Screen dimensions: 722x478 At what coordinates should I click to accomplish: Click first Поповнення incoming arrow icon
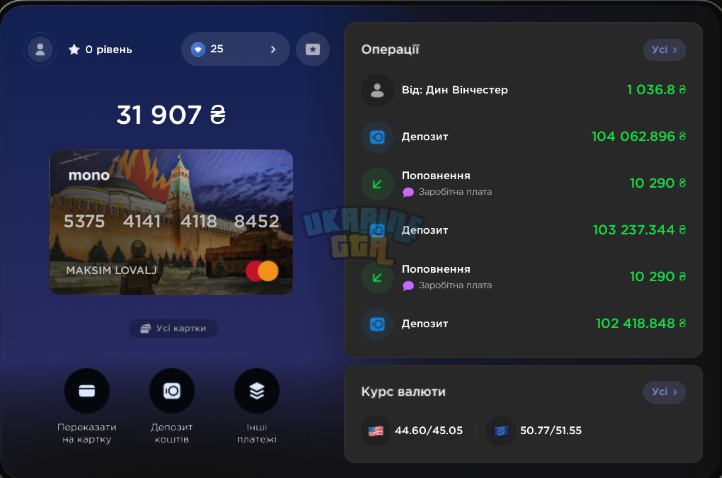pyautogui.click(x=377, y=184)
